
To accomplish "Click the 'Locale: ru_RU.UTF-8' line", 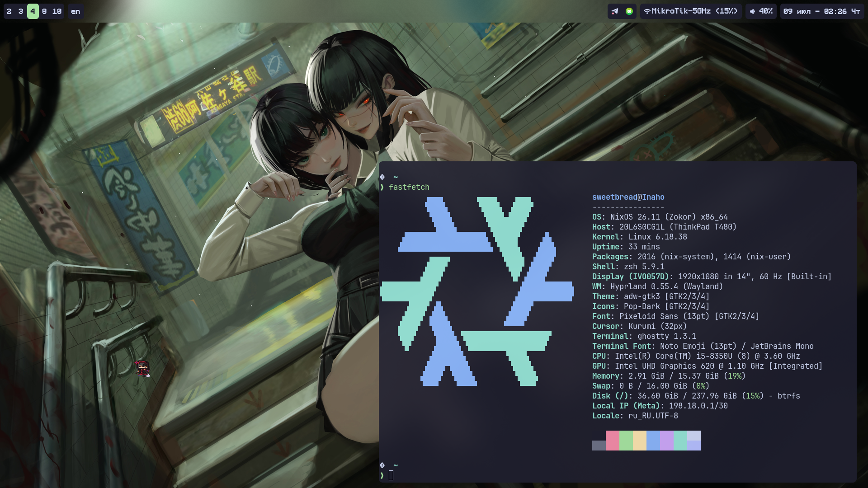I will click(635, 416).
